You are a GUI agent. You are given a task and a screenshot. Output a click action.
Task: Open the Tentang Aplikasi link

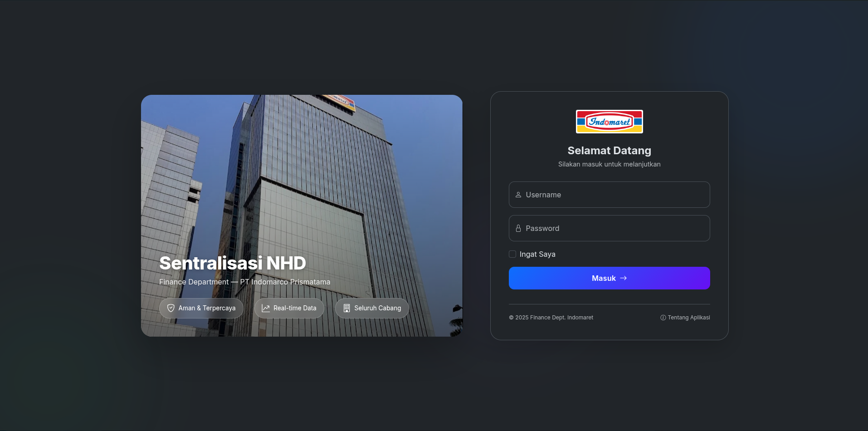(x=685, y=318)
